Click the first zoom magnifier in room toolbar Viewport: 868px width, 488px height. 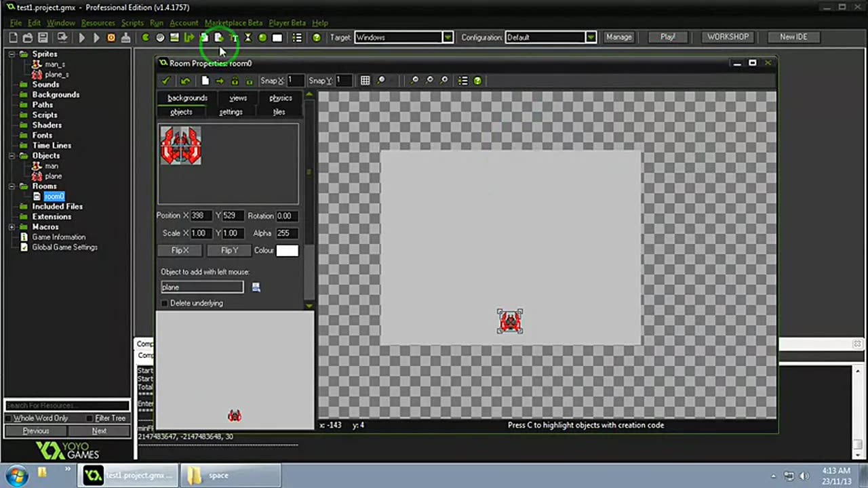pos(381,81)
